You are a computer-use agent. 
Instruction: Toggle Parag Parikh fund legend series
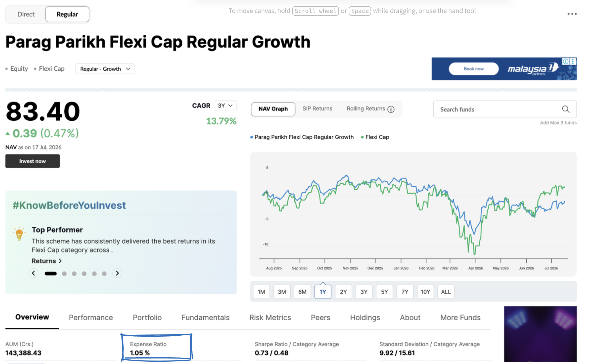(x=302, y=137)
